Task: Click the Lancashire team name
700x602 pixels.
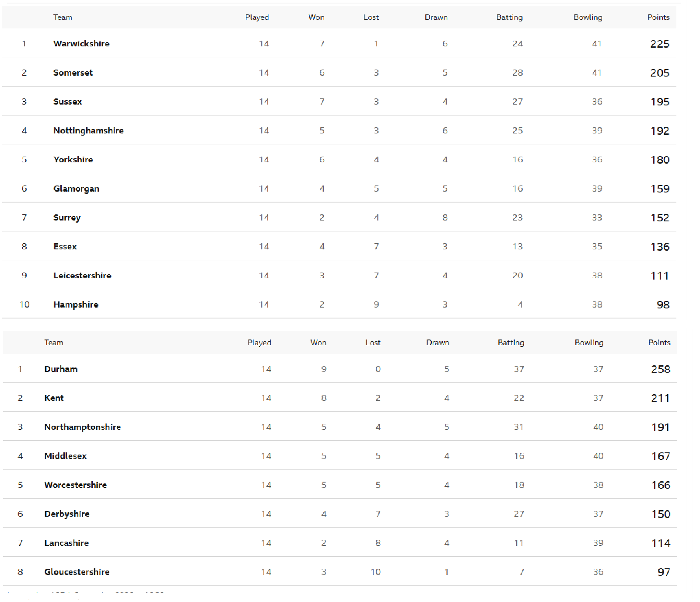Action: tap(66, 543)
